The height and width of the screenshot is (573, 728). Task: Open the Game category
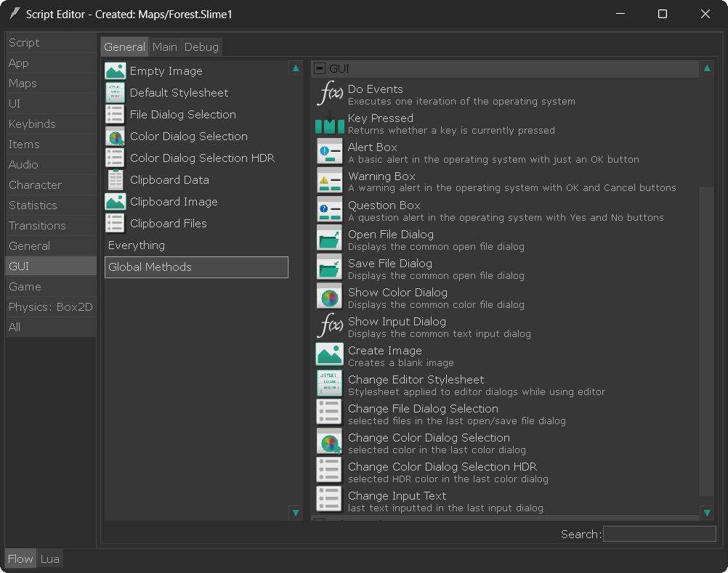pos(51,287)
